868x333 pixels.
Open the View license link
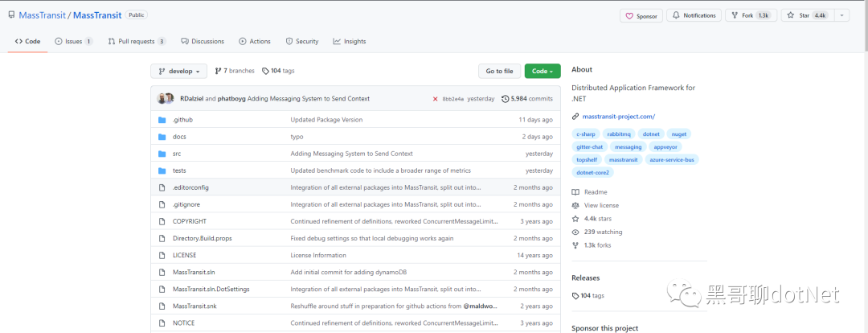601,206
